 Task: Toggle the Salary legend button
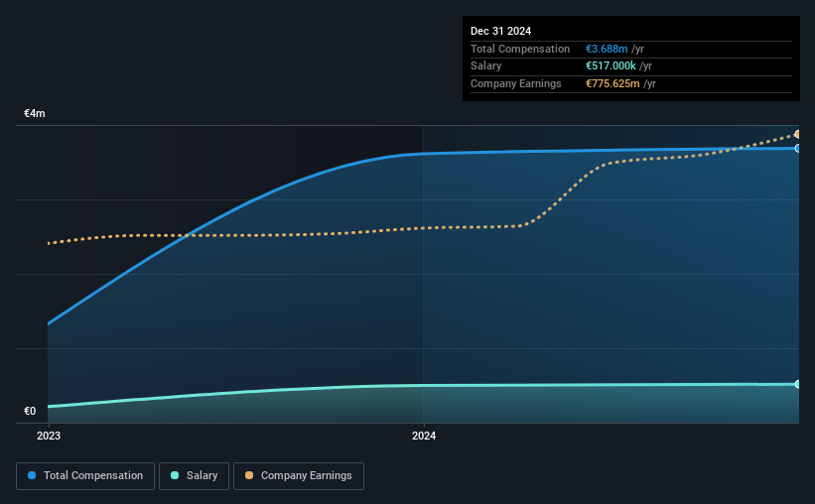[x=194, y=476]
